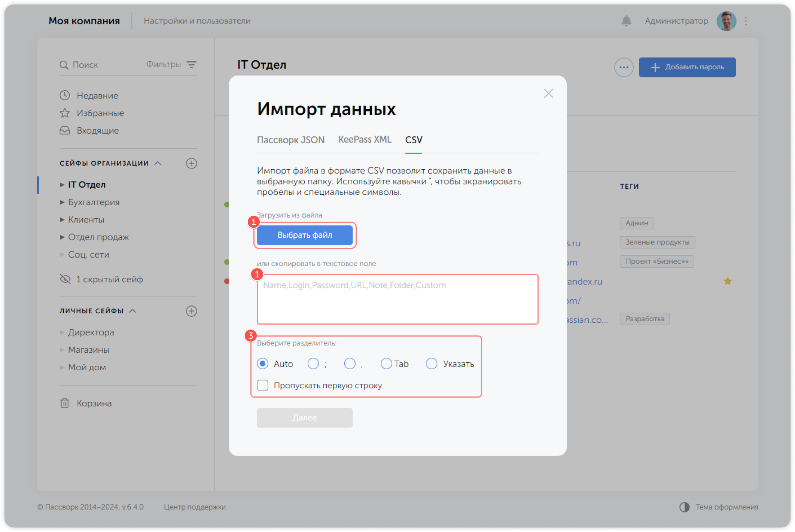Switch to the KeePass XML tab
795x532 pixels.
click(365, 140)
